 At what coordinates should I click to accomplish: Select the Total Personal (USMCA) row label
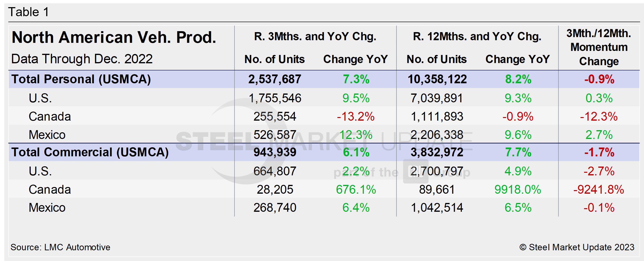(81, 79)
